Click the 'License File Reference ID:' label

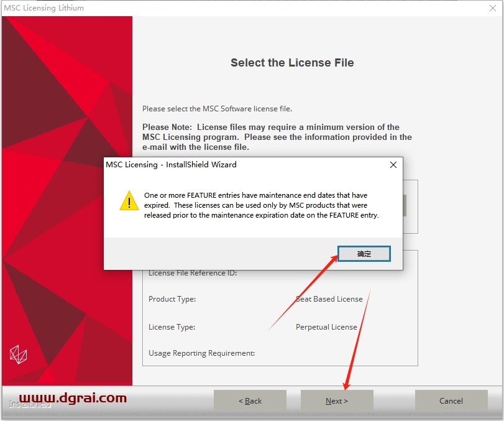[193, 273]
